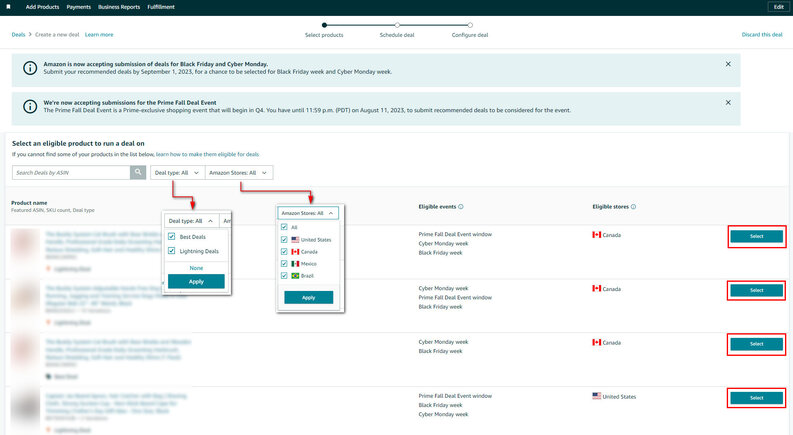
Task: Click the Eligible stores column header
Action: pos(610,206)
